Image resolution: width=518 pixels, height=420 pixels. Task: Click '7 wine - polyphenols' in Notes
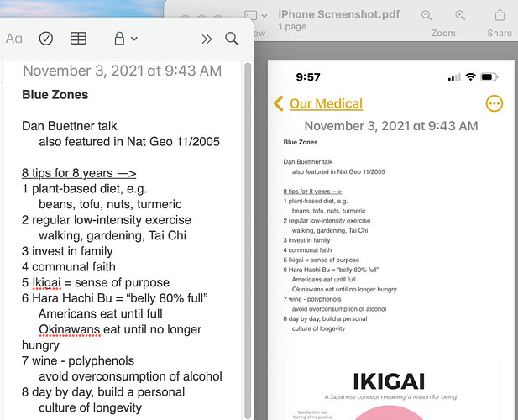click(x=78, y=361)
